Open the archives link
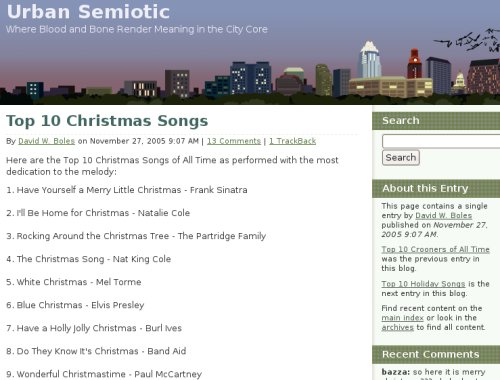The image size is (500, 380). click(x=397, y=327)
